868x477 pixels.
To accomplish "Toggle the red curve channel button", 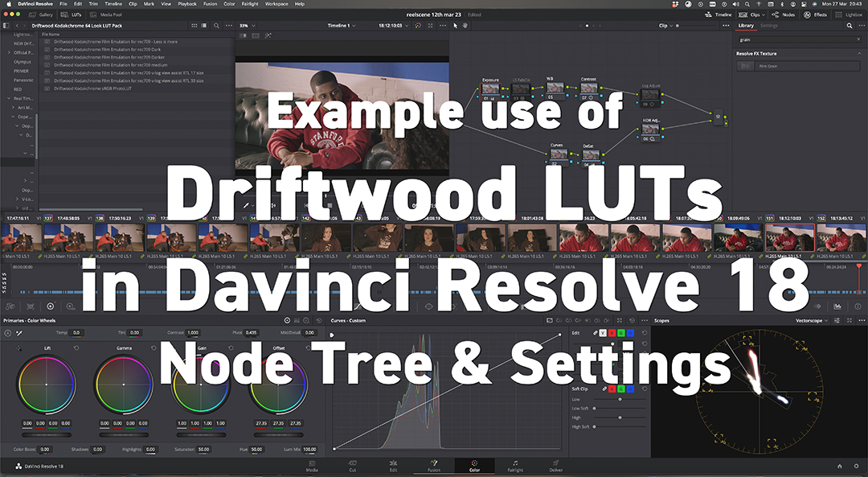I will tap(612, 333).
